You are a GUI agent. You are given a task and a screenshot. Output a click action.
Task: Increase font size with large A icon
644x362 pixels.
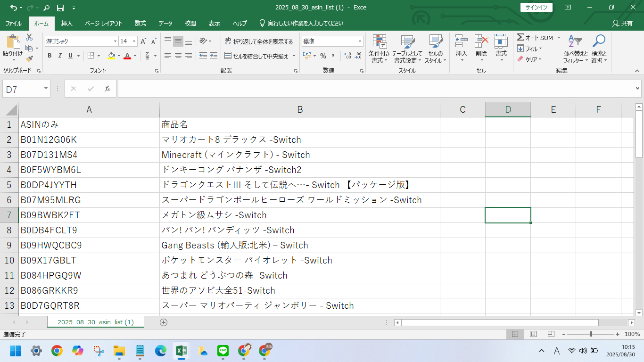(143, 41)
